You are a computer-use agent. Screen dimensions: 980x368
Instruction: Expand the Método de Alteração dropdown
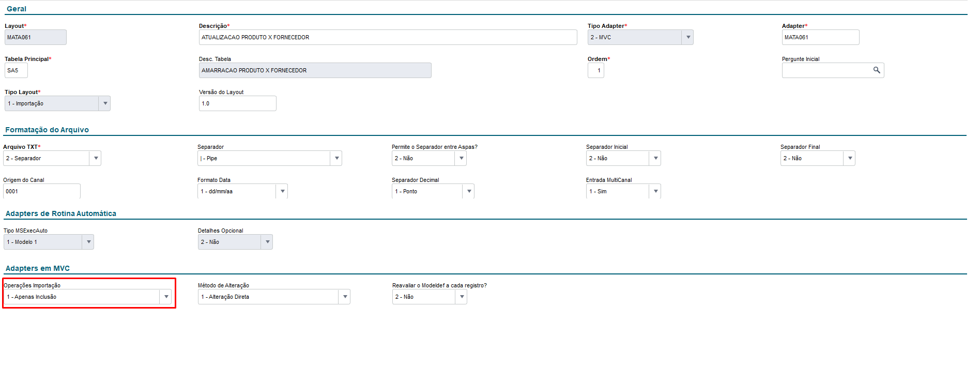345,297
